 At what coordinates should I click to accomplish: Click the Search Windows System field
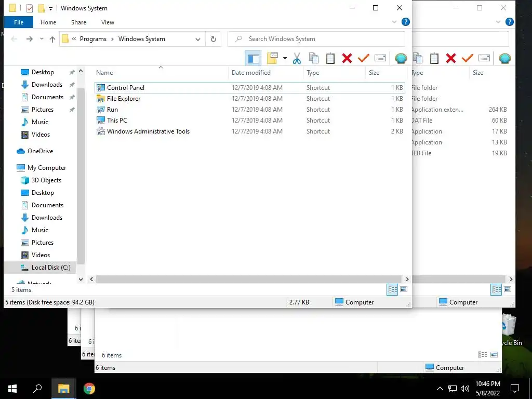(316, 39)
